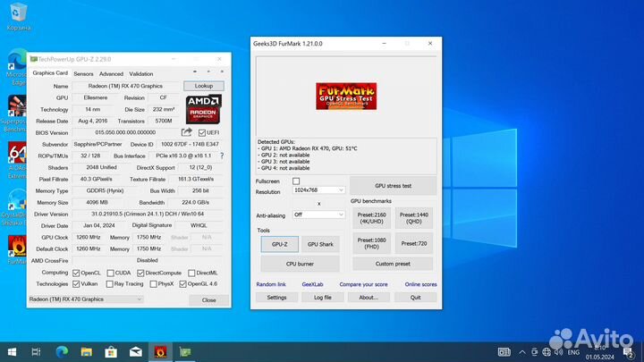Enable the Fullscreen checkbox in FurMark

[296, 181]
